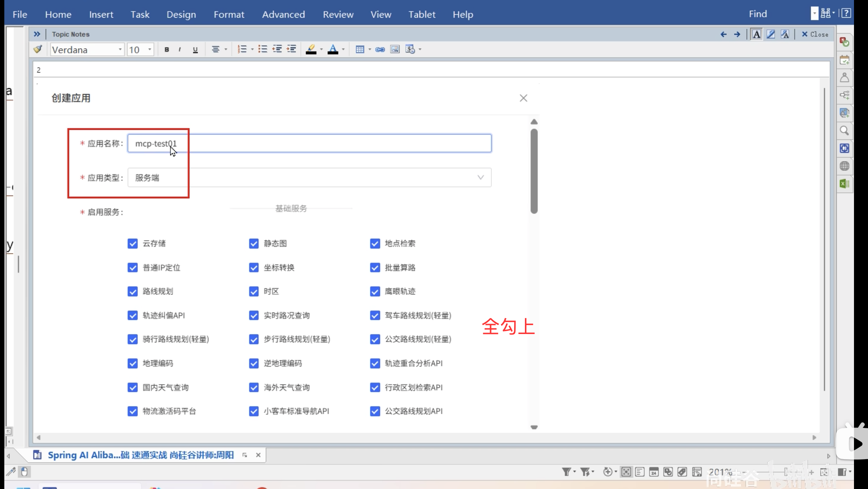Toggle italic formatting in Topic Notes
Screen dimensions: 868x489
coord(180,50)
